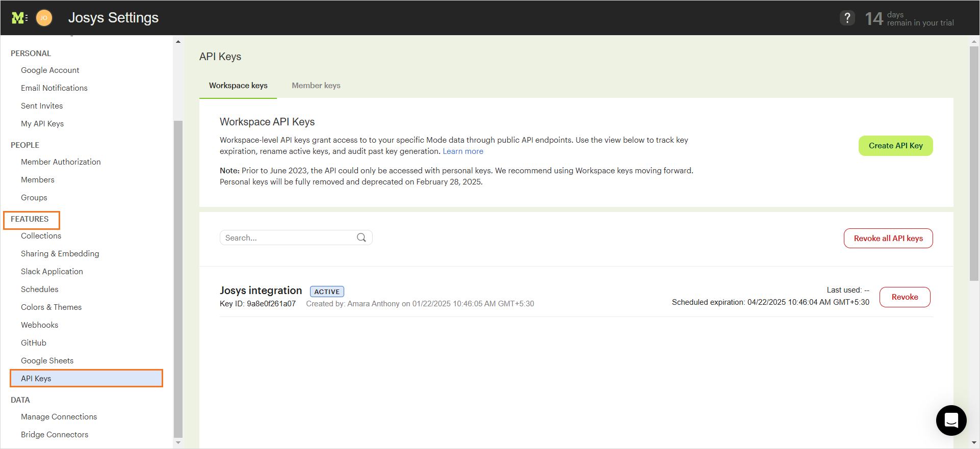Image resolution: width=980 pixels, height=449 pixels.
Task: Revoke the Josys integration key
Action: (x=905, y=297)
